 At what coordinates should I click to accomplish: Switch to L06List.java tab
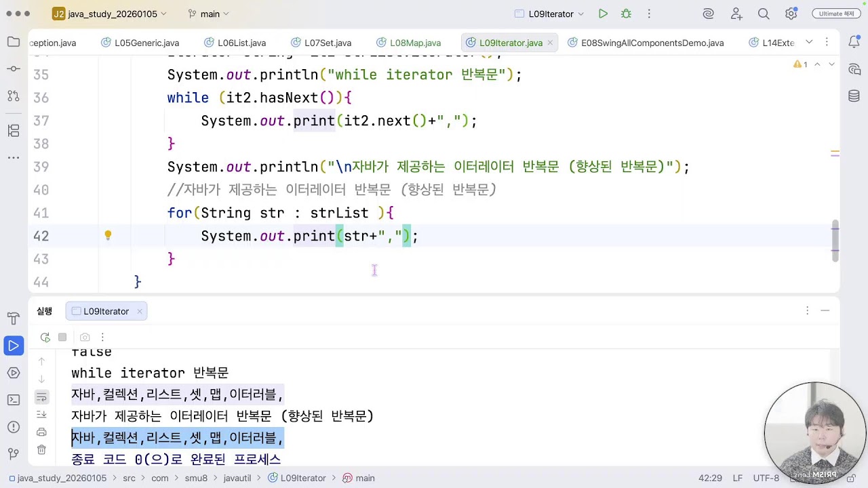(x=235, y=43)
